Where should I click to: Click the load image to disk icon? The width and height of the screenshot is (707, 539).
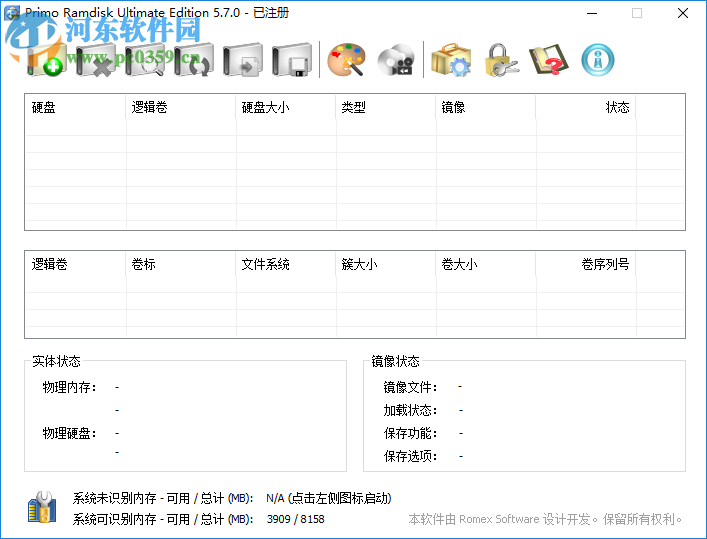point(243,60)
